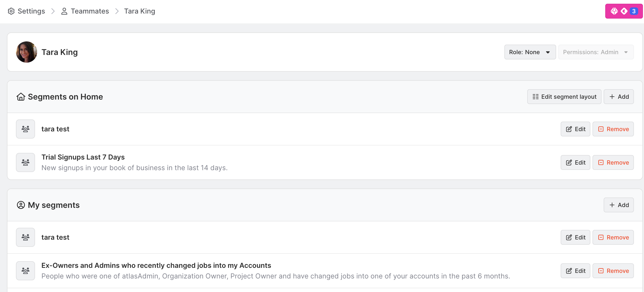Remove Trial Signups Last 7 Days segment
The width and height of the screenshot is (644, 292).
[x=613, y=162]
